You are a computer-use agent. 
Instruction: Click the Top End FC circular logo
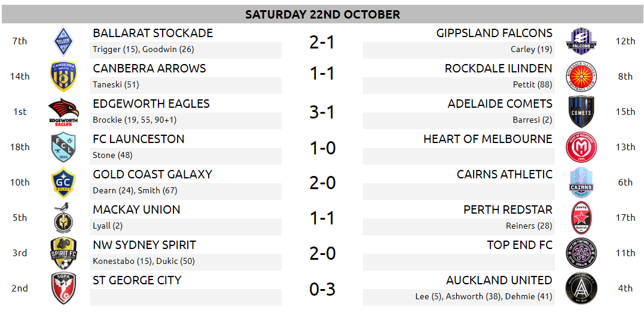pos(581,253)
